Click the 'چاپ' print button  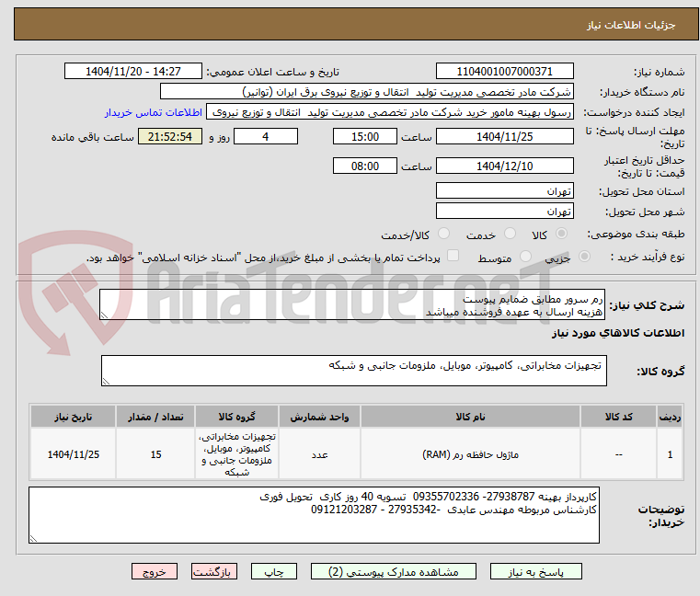[x=274, y=571]
